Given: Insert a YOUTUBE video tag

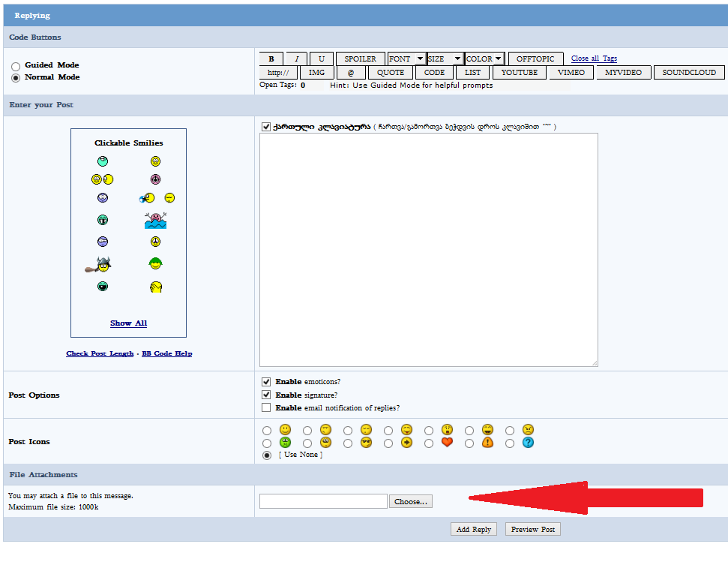Looking at the screenshot, I should click(520, 73).
